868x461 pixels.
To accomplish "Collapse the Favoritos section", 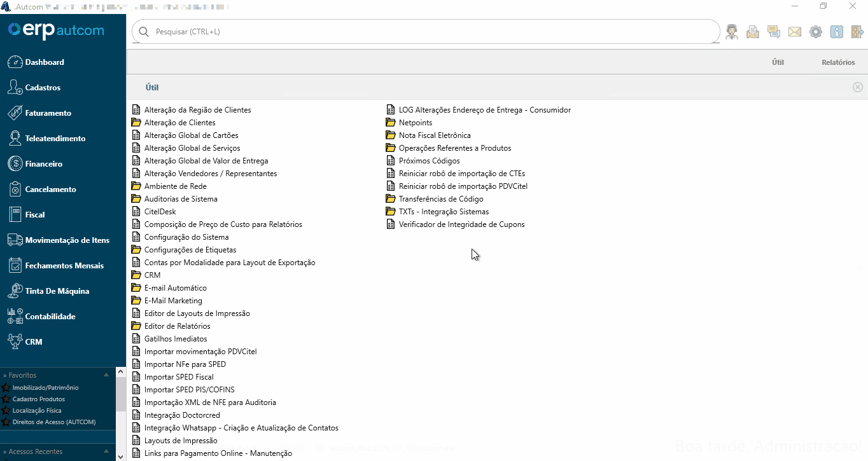I will click(106, 375).
